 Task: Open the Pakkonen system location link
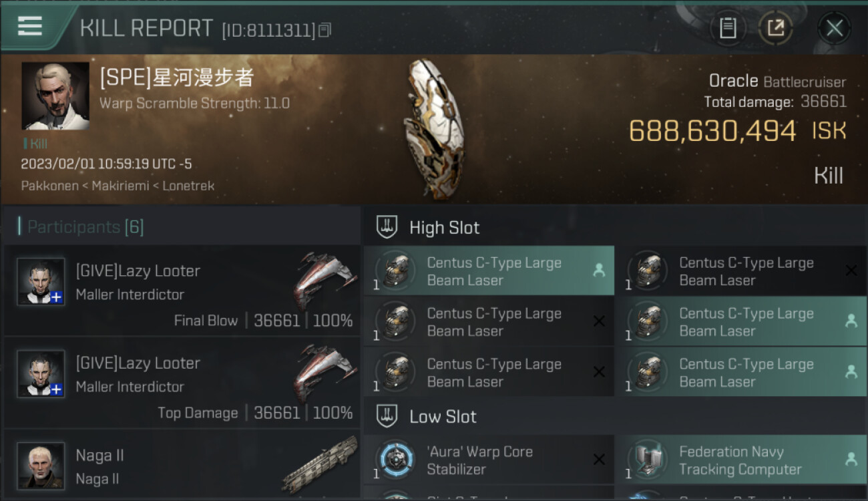[49, 186]
